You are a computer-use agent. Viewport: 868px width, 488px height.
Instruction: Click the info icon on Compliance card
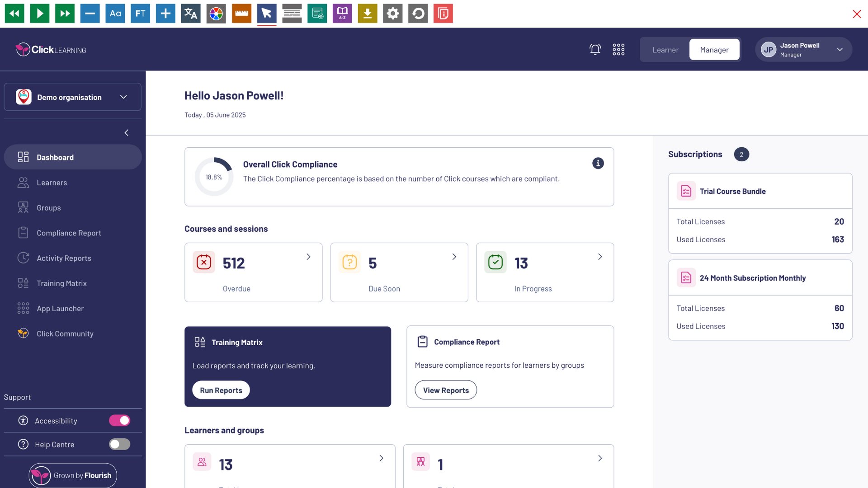tap(598, 164)
